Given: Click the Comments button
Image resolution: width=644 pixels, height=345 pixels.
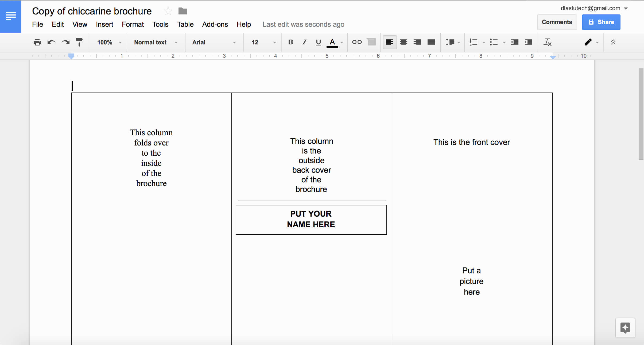Looking at the screenshot, I should click(557, 22).
